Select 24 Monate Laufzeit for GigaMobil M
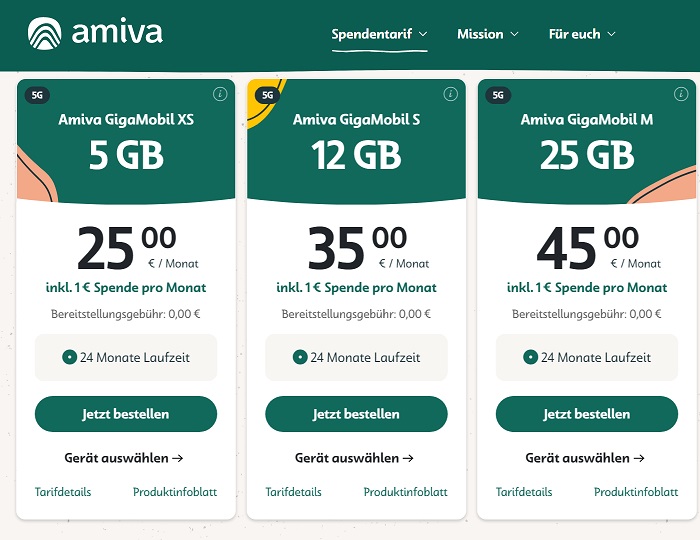Image resolution: width=700 pixels, height=540 pixels. pos(587,357)
